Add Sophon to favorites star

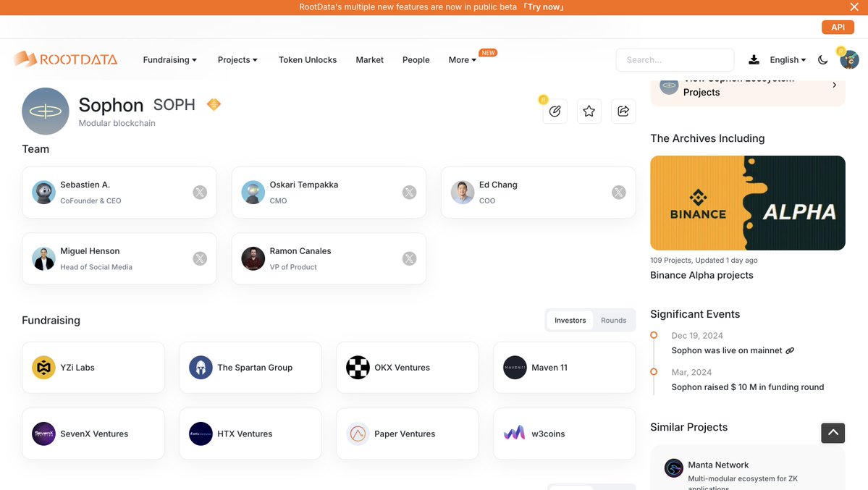(589, 111)
